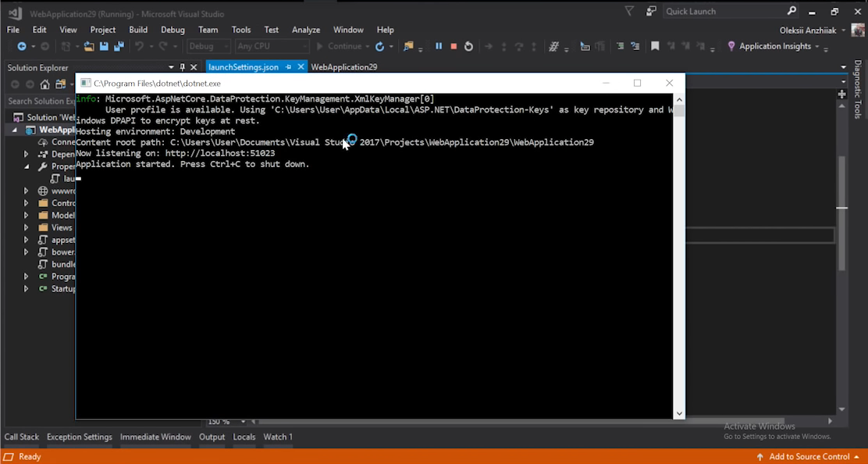Click the feedback icon beside Quick Launch
This screenshot has height=464, width=868.
651,11
